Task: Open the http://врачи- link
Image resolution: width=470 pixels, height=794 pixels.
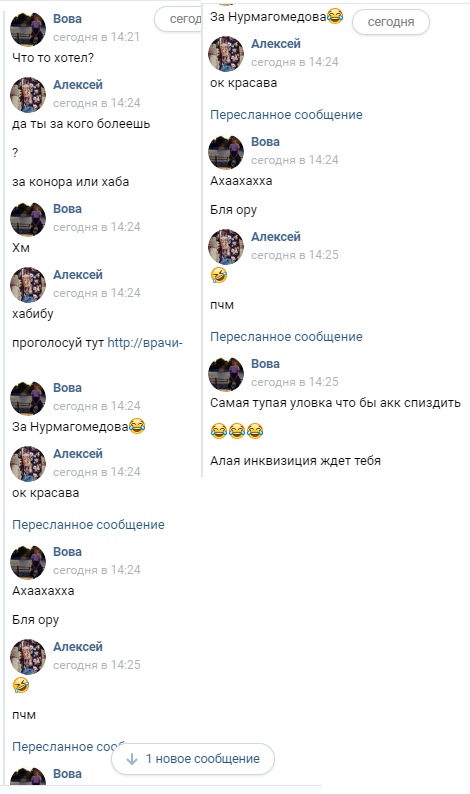Action: coord(145,343)
